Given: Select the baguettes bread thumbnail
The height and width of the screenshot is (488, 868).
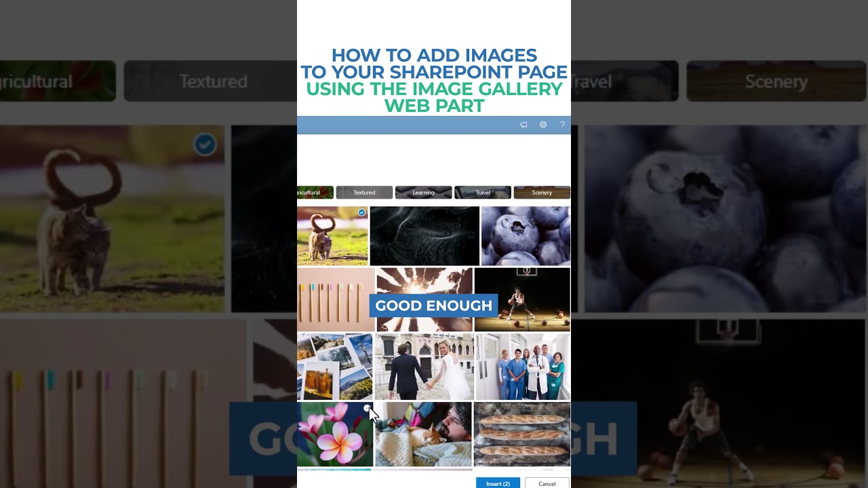Looking at the screenshot, I should (522, 434).
